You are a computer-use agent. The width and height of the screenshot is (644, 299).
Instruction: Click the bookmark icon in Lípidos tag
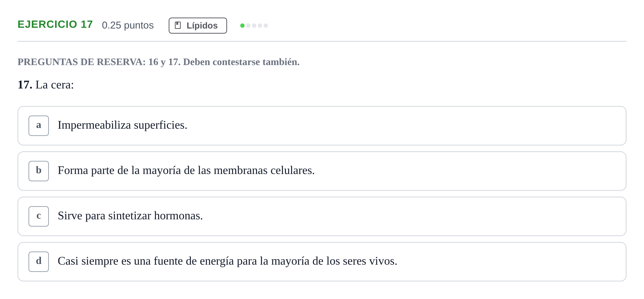[178, 25]
